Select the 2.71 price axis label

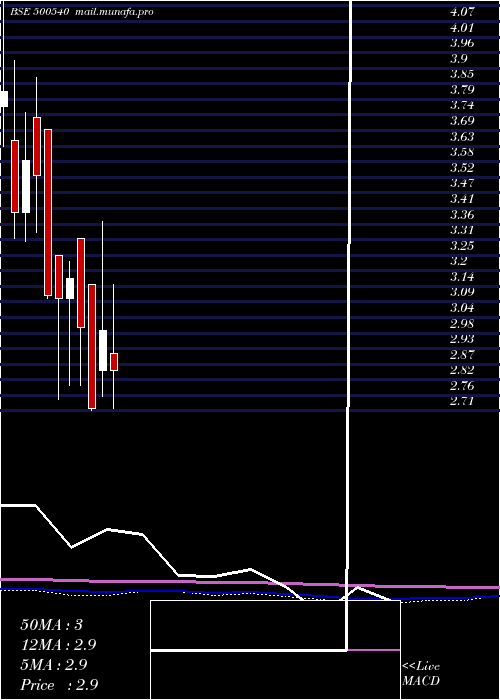click(x=462, y=401)
